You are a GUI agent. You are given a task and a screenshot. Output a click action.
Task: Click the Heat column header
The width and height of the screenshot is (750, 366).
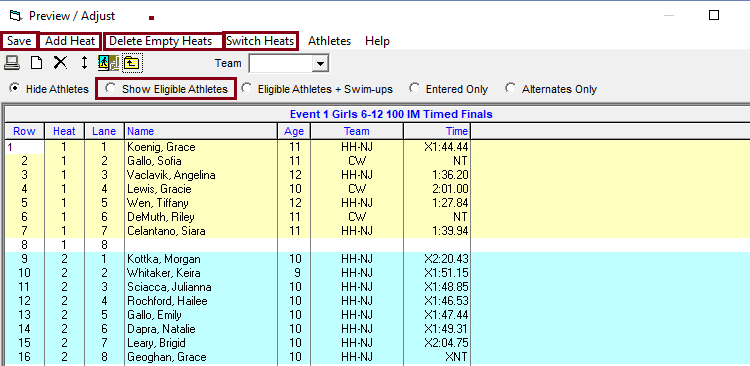pyautogui.click(x=65, y=131)
